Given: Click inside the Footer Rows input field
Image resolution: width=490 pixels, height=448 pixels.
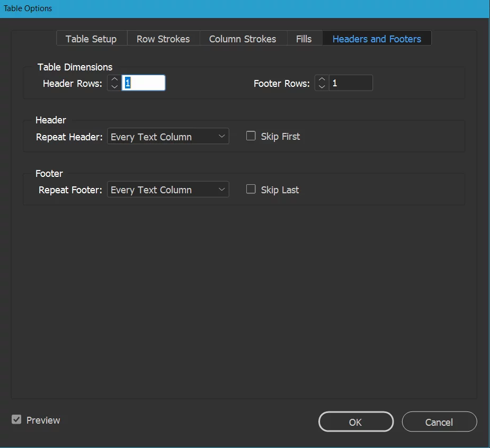Looking at the screenshot, I should (350, 83).
